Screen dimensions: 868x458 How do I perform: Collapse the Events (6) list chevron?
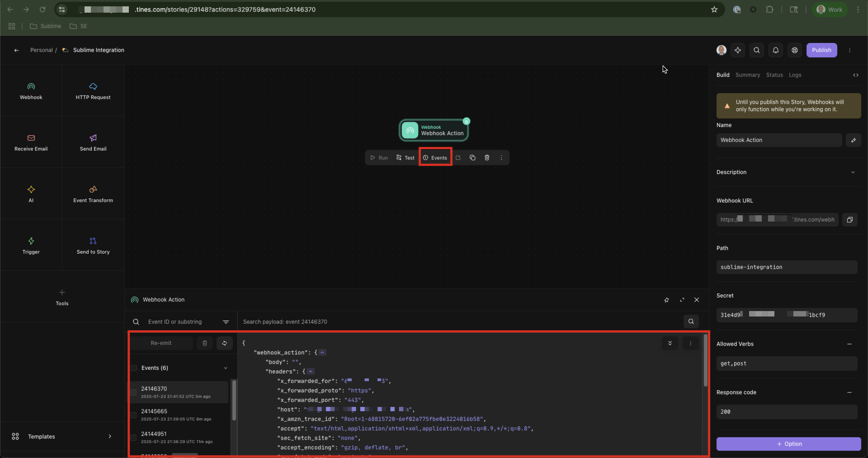coord(225,368)
